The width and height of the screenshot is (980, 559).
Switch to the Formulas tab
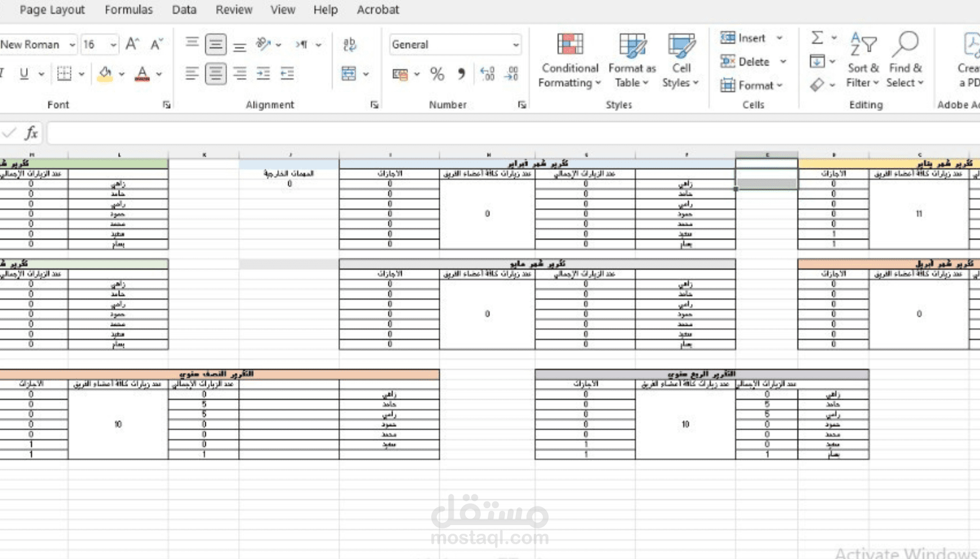click(129, 10)
